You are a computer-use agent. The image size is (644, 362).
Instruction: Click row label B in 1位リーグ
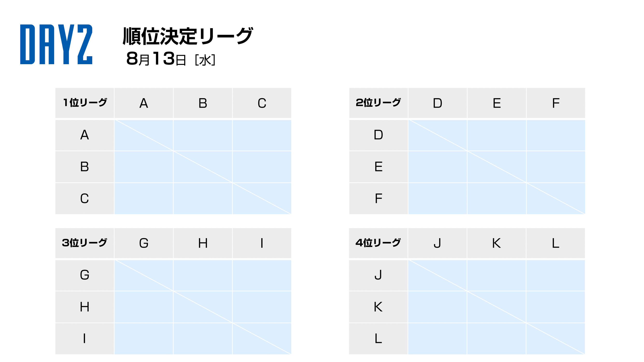(x=85, y=167)
